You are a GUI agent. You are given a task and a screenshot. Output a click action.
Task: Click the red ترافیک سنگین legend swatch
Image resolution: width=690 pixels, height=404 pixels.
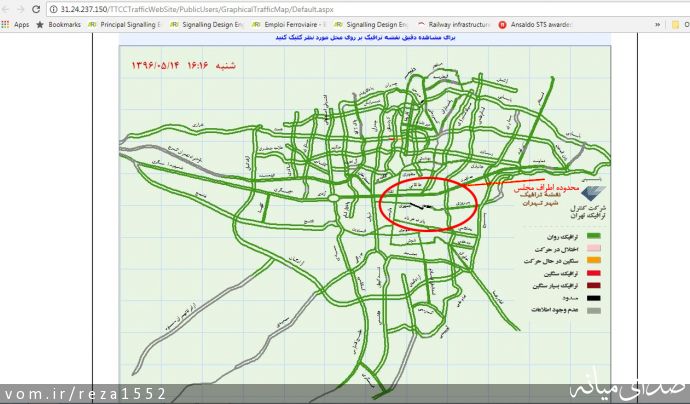pos(594,273)
